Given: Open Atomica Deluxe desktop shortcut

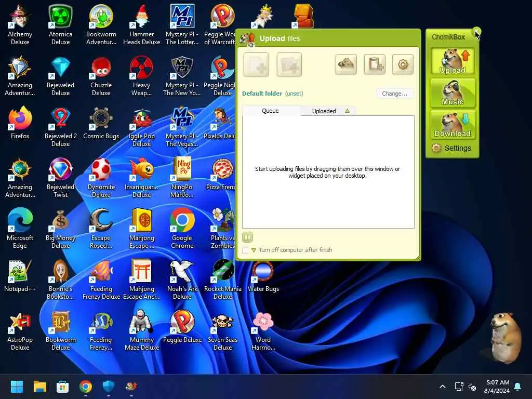Looking at the screenshot, I should tap(60, 24).
